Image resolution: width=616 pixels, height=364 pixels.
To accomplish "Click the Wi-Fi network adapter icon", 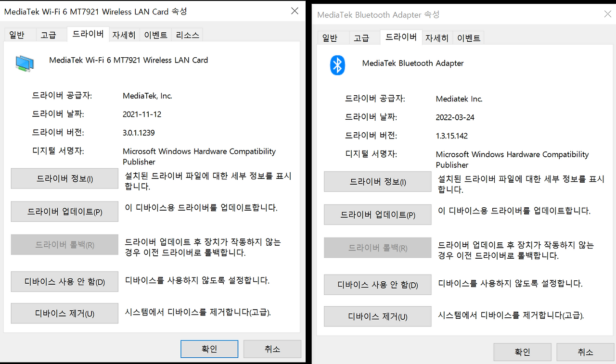I will pyautogui.click(x=24, y=63).
